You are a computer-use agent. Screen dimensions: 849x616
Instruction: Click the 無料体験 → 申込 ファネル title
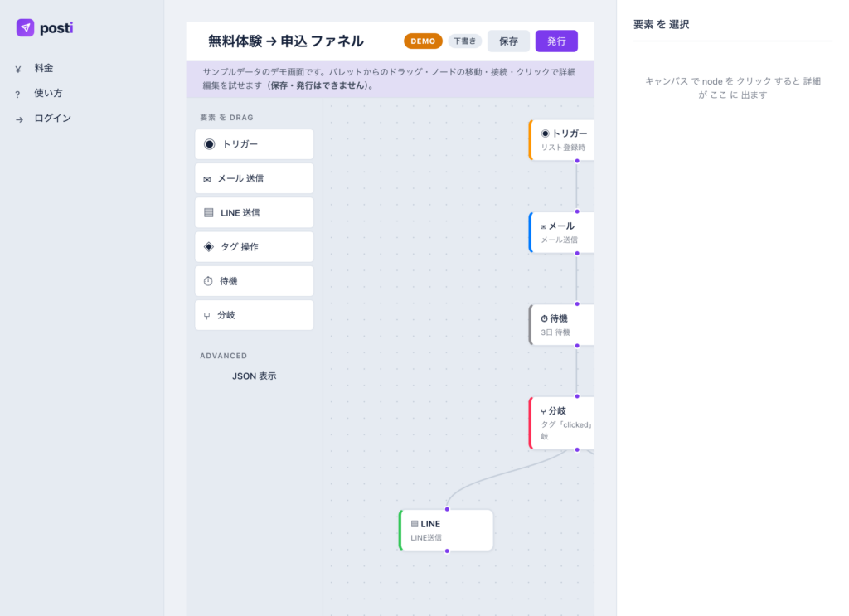[286, 41]
